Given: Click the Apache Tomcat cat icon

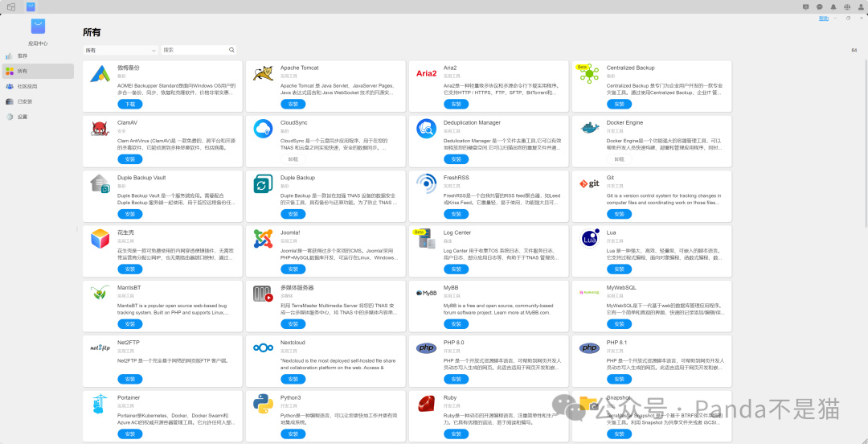Looking at the screenshot, I should point(263,73).
